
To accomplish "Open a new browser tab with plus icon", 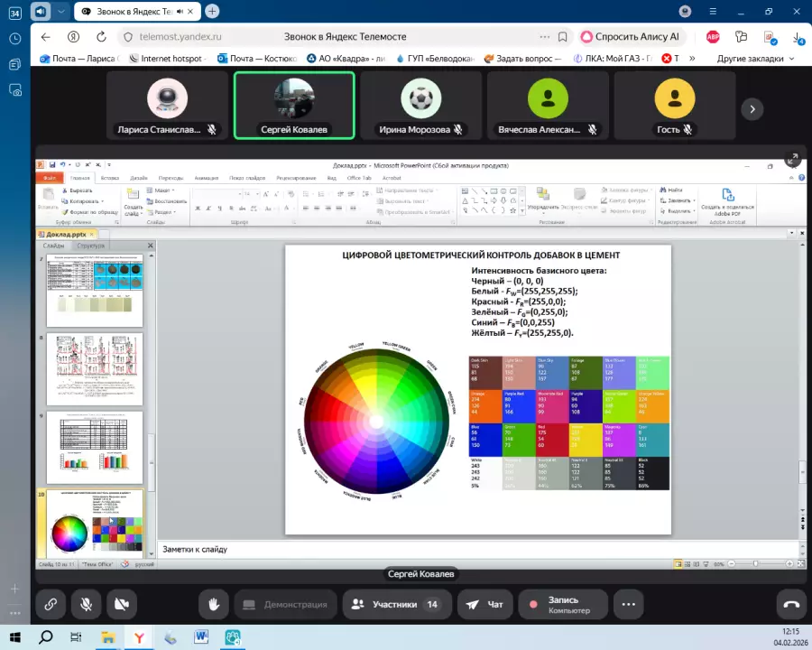I will click(x=212, y=12).
